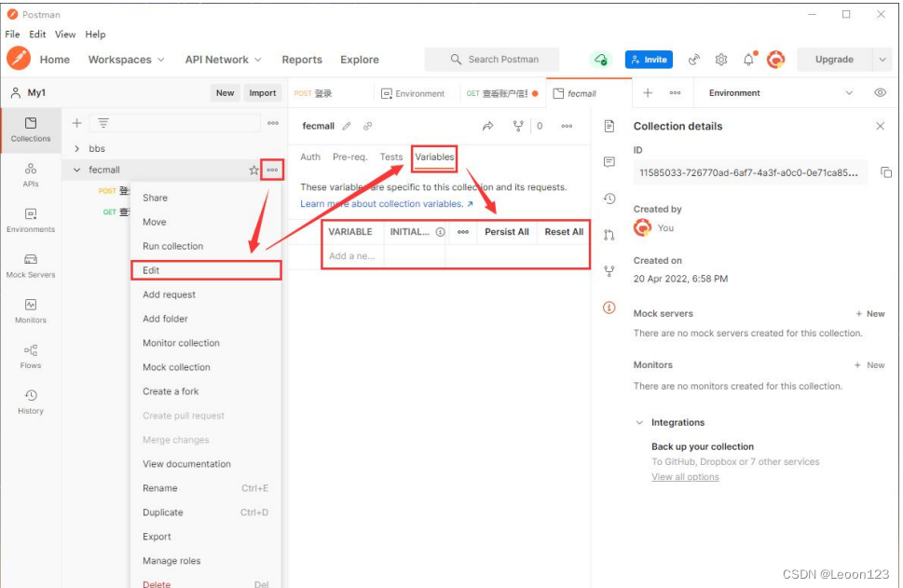Open the Documentation icon in the right sidebar
This screenshot has height=588, width=903.
[609, 126]
